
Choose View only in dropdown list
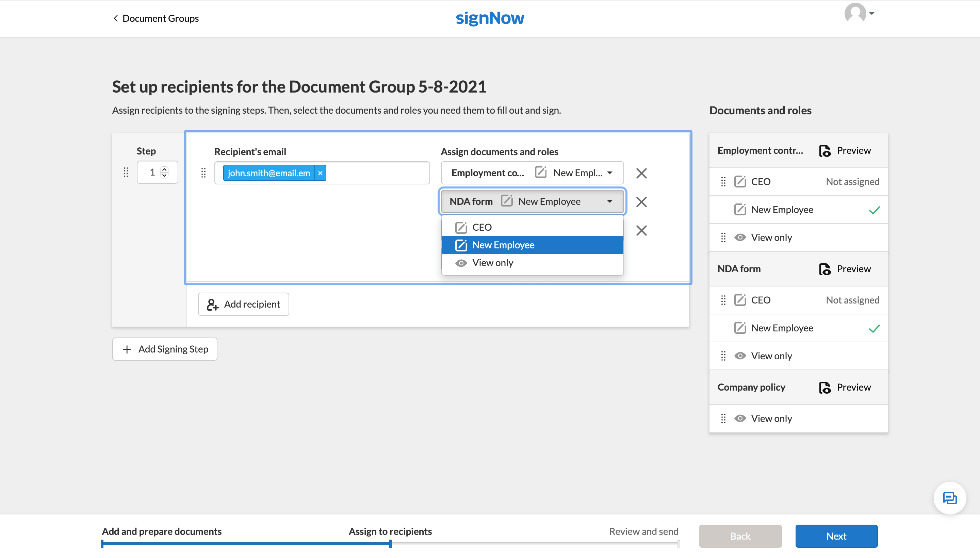click(x=492, y=263)
